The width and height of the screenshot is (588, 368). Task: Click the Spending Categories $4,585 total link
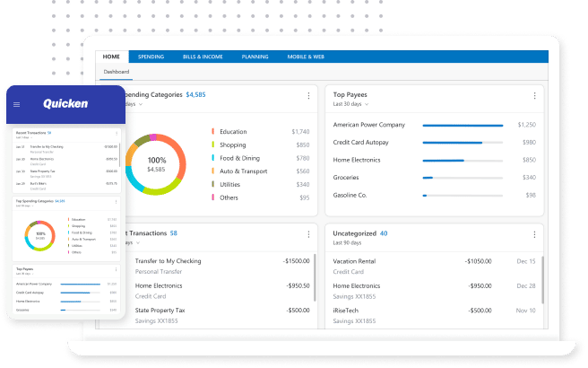(x=195, y=94)
